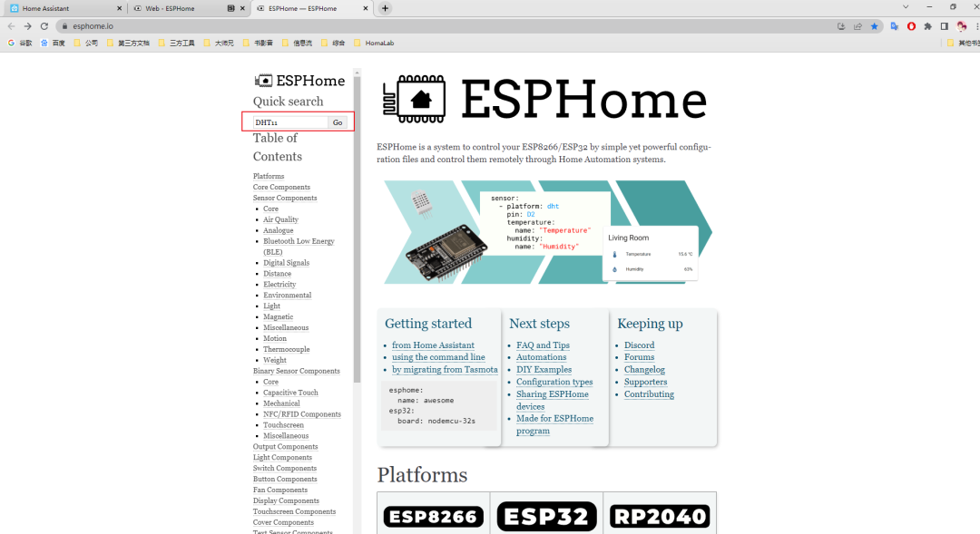This screenshot has height=534, width=980.
Task: Click the browser profile avatar
Action: [962, 25]
